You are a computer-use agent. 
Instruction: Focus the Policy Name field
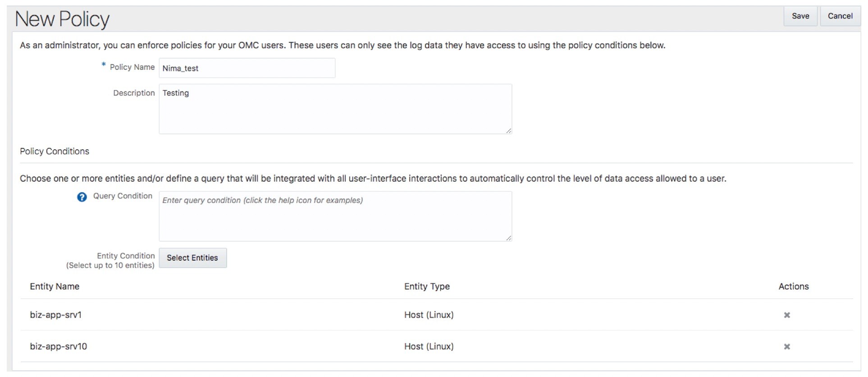tap(247, 68)
